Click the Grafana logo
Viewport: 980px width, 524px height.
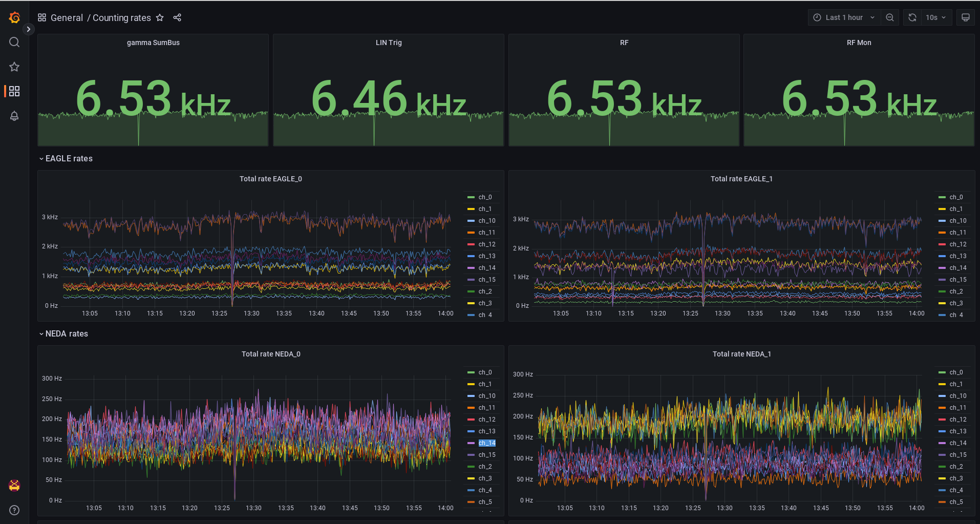[14, 17]
